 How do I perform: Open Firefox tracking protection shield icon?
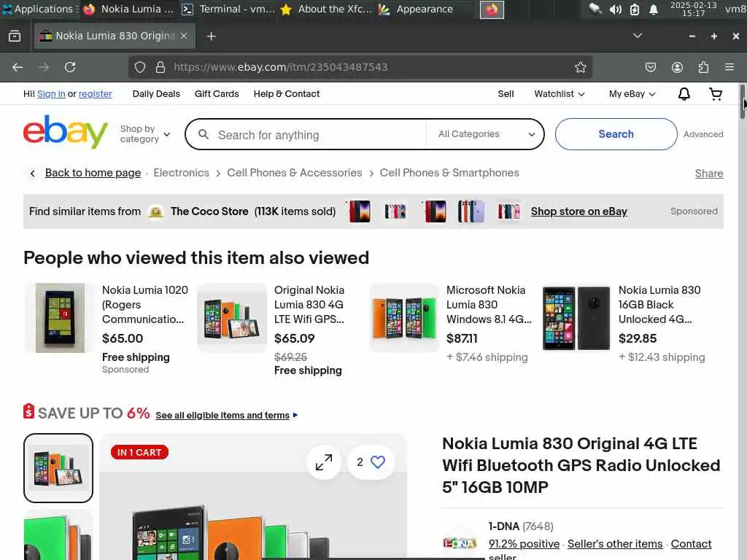(x=139, y=67)
